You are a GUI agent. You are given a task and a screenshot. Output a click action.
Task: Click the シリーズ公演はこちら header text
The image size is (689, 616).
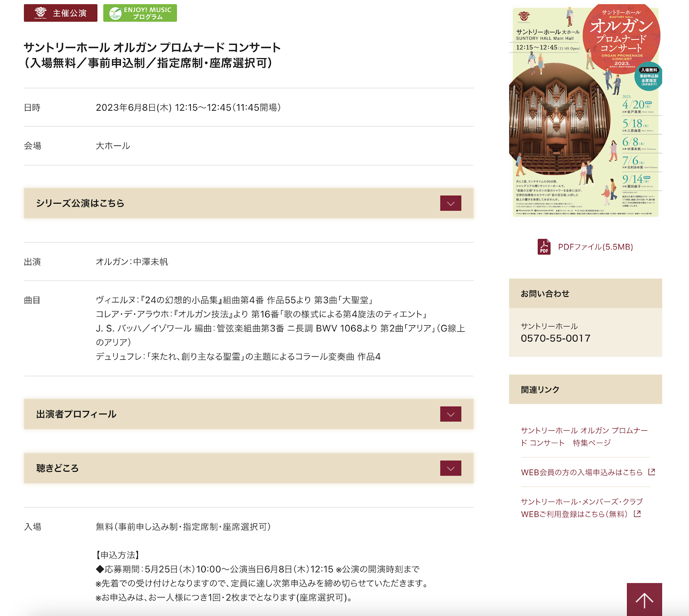click(80, 203)
